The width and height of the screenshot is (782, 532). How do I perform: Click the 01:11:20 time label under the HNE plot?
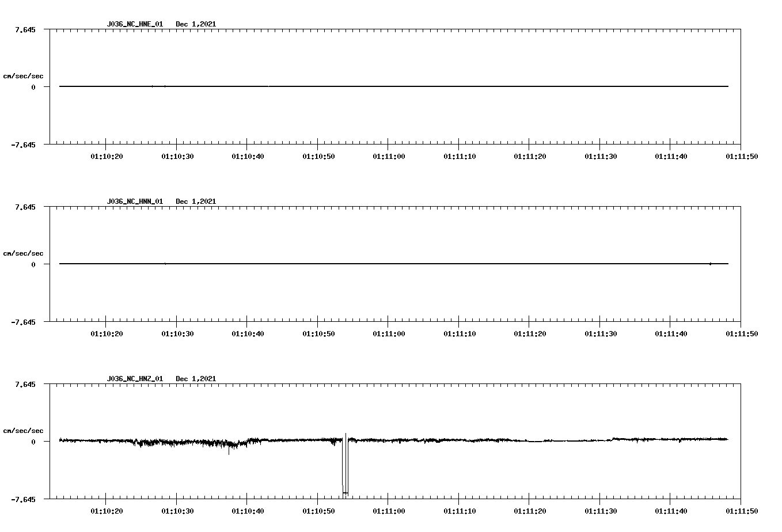coord(529,156)
